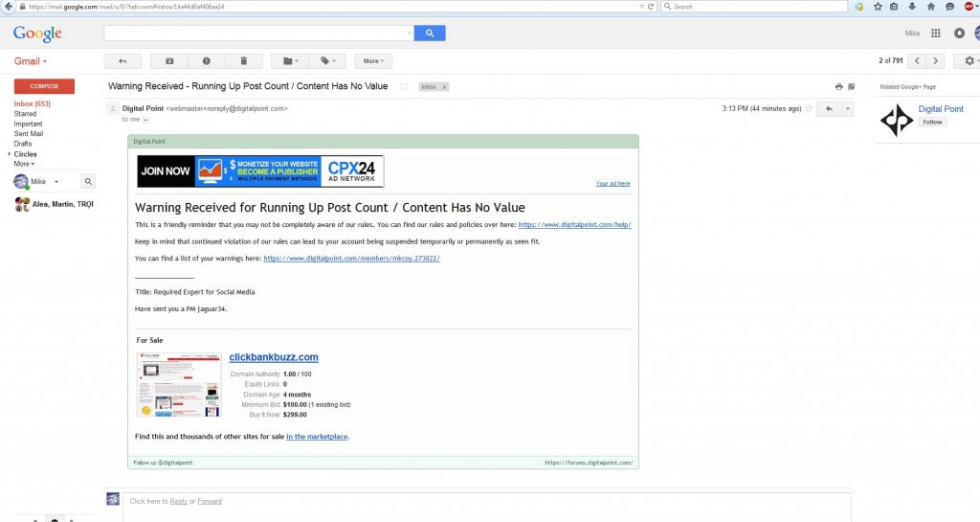Viewport: 980px width, 522px height.
Task: Reload the page in browser
Action: 651,7
